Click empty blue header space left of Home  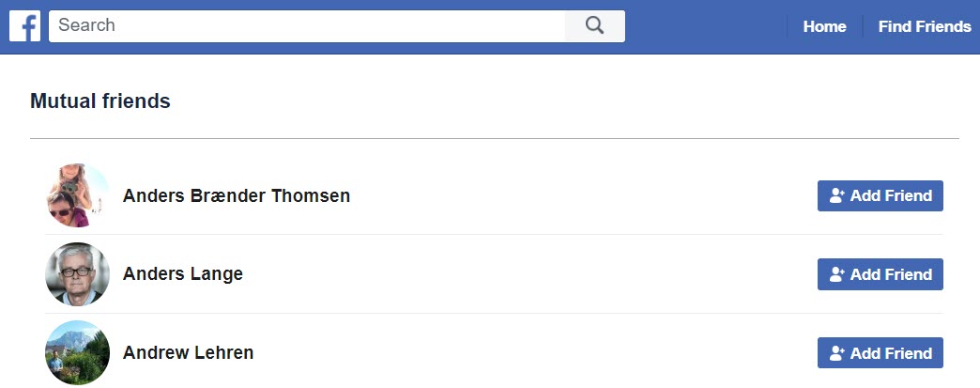706,26
